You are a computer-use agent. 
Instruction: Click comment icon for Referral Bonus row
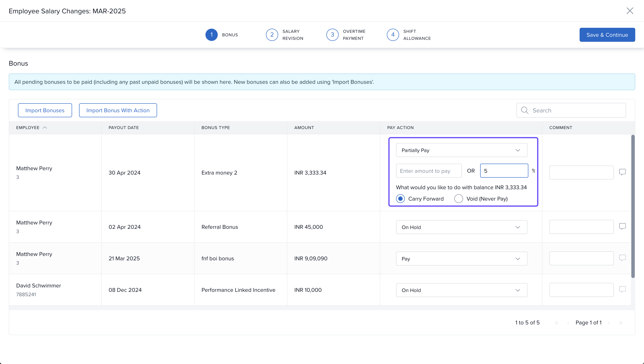click(x=622, y=226)
